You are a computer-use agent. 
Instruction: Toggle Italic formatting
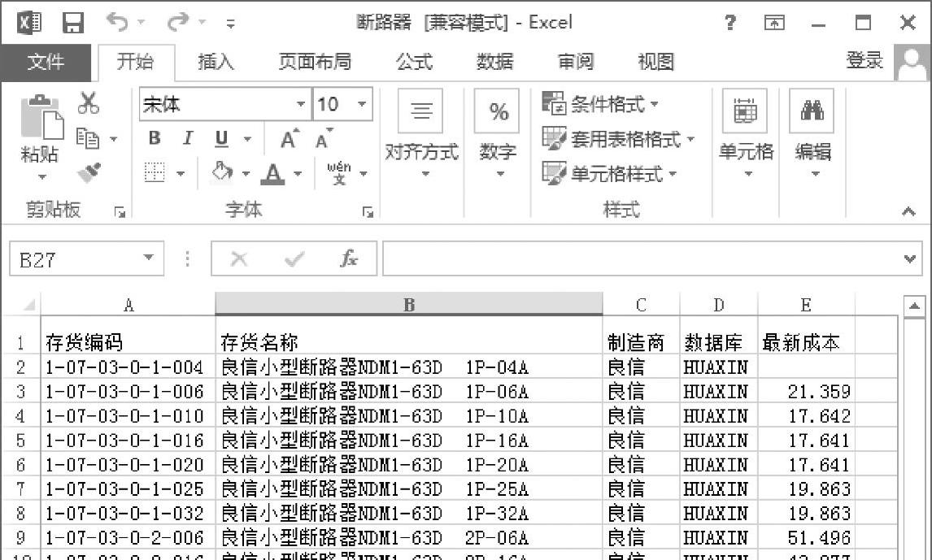(x=188, y=138)
